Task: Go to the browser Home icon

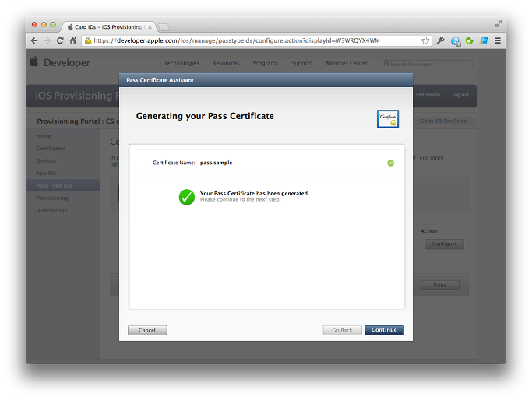Action: pyautogui.click(x=72, y=40)
